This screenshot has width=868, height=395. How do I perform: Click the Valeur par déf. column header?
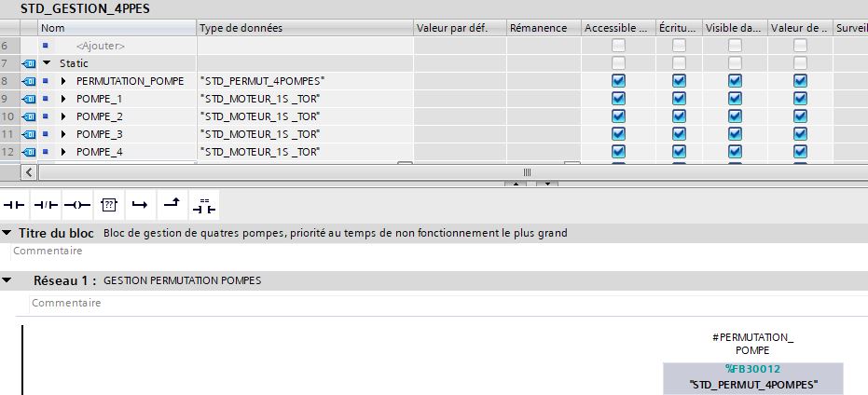point(460,28)
